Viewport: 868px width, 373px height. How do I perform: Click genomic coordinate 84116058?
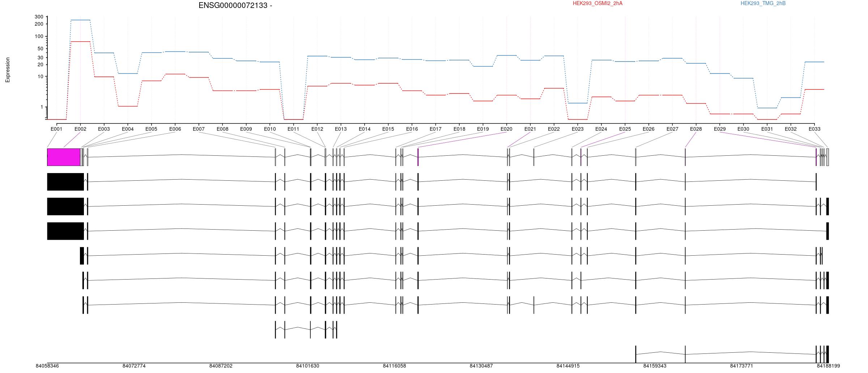pyautogui.click(x=395, y=366)
